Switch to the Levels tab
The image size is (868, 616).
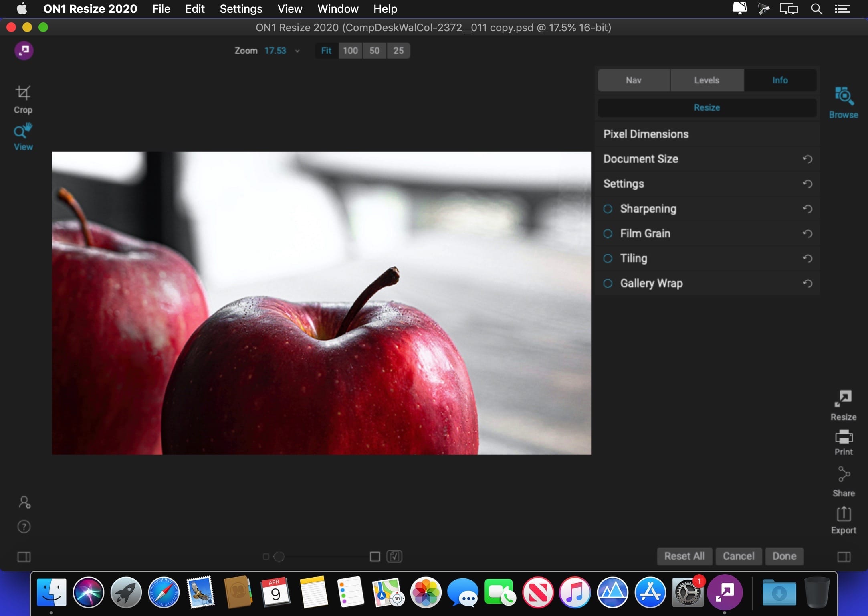(707, 80)
